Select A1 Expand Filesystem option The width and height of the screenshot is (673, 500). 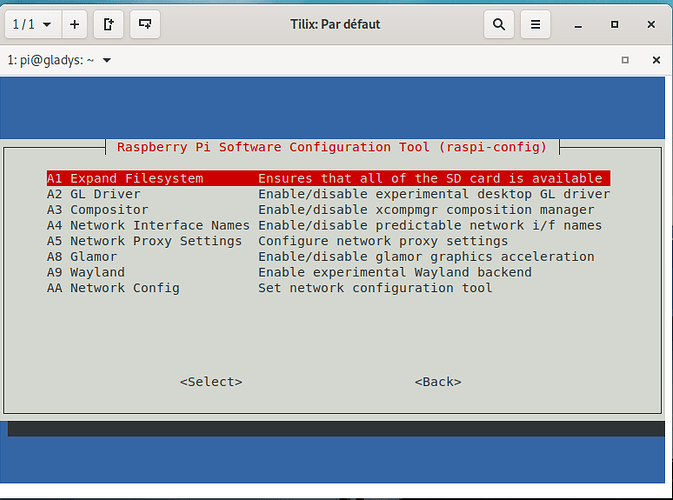328,178
